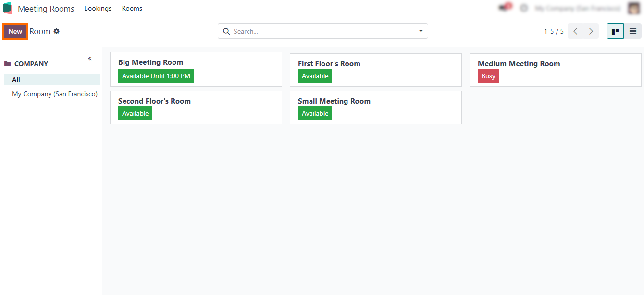Open the Room settings gear menu
This screenshot has width=644, height=295.
tap(57, 31)
